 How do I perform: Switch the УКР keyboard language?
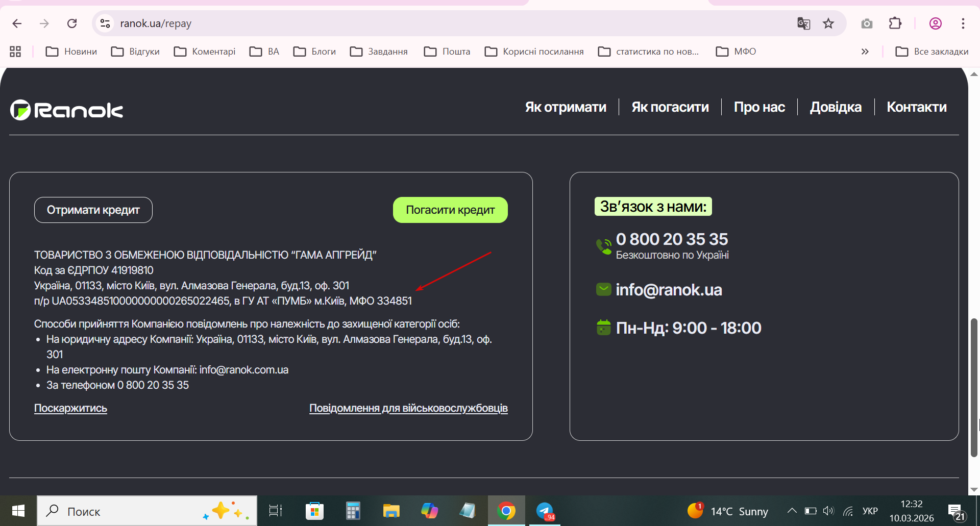[870, 511]
